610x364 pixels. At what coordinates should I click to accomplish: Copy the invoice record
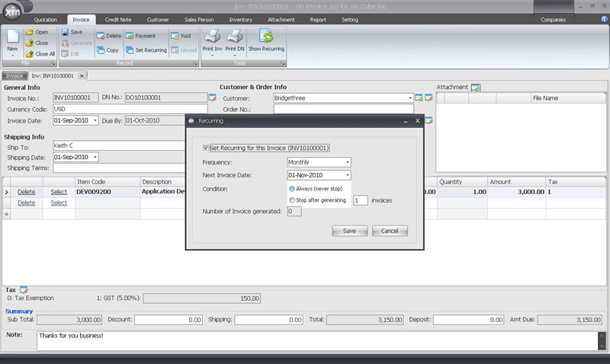point(108,50)
